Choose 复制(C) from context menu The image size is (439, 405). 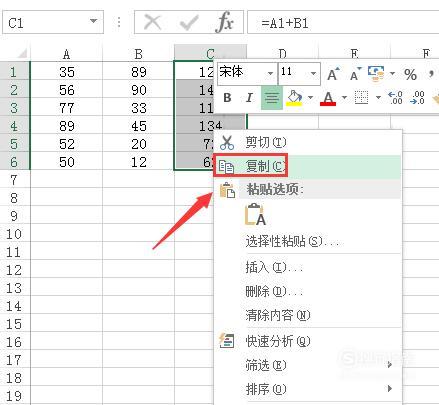308,166
